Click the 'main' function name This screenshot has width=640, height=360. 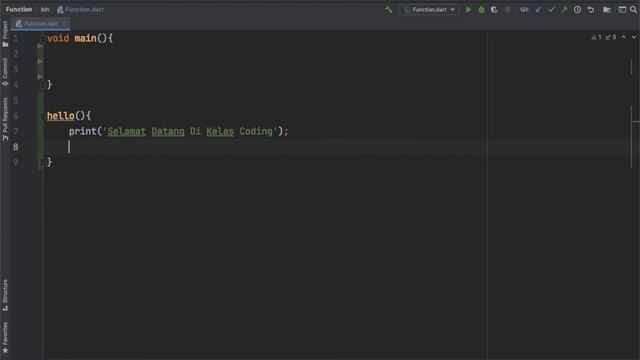pos(85,38)
